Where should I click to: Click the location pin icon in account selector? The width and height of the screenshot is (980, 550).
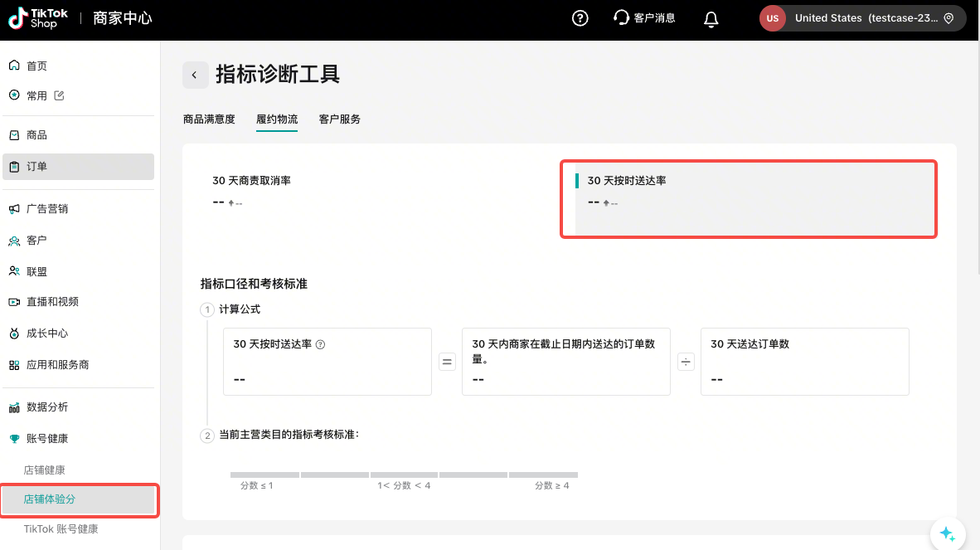tap(948, 18)
